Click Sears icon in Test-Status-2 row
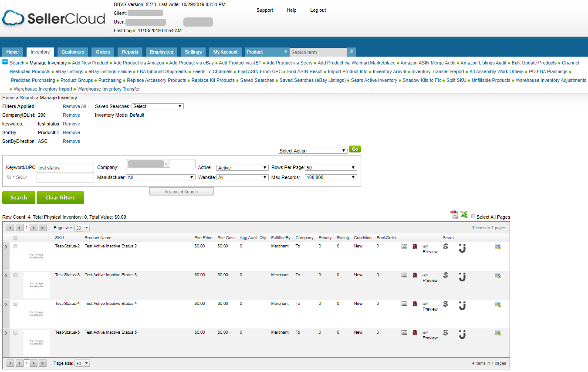Image resolution: width=588 pixels, height=372 pixels. click(445, 247)
